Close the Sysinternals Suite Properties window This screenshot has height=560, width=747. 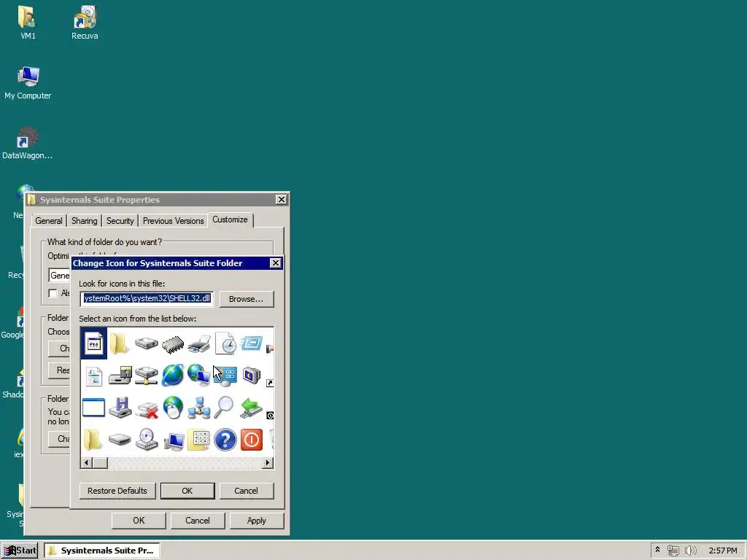(282, 200)
